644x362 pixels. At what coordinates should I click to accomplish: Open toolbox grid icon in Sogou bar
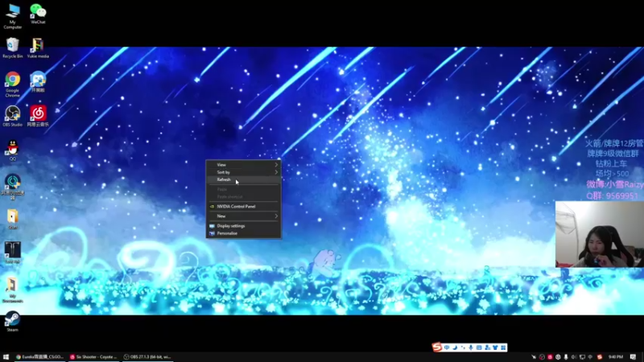(x=503, y=348)
